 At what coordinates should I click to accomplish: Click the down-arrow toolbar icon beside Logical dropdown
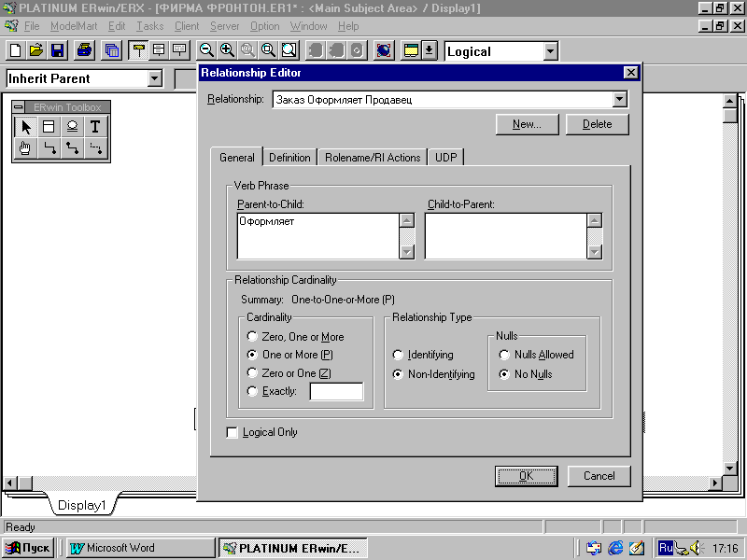tap(430, 50)
